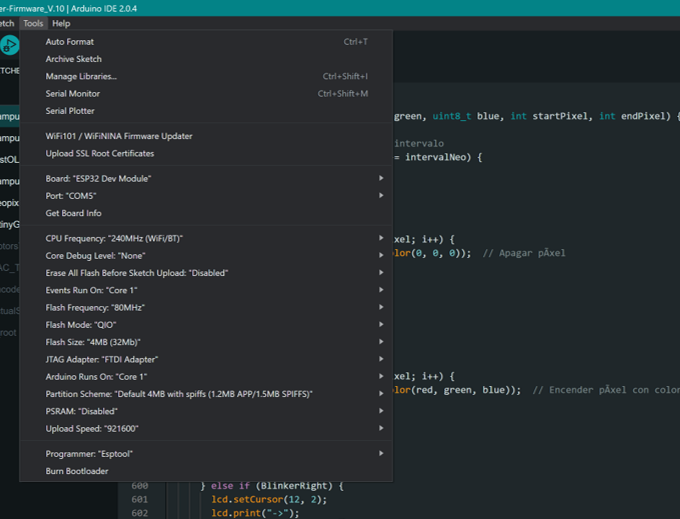
Task: Expand the Programmer "Esptool" submenu
Action: pyautogui.click(x=206, y=454)
